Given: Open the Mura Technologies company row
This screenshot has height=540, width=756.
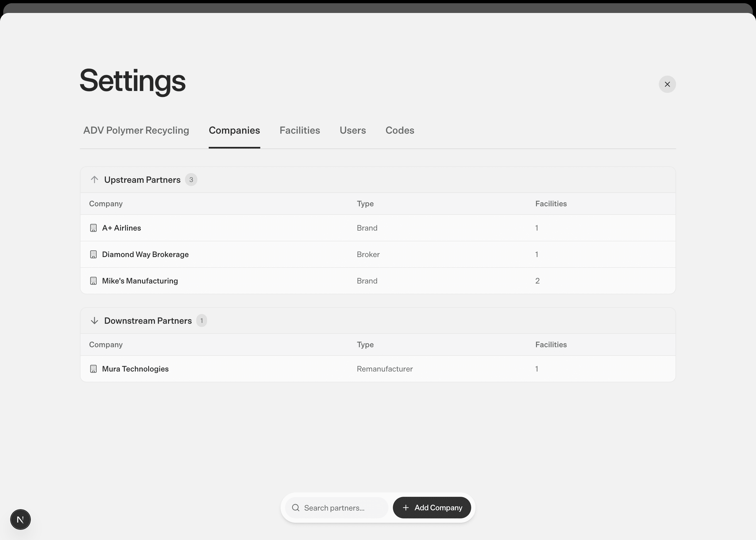Looking at the screenshot, I should click(135, 369).
